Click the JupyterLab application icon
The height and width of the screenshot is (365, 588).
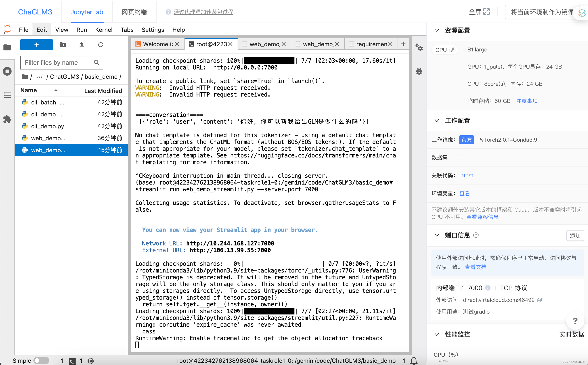tap(87, 11)
